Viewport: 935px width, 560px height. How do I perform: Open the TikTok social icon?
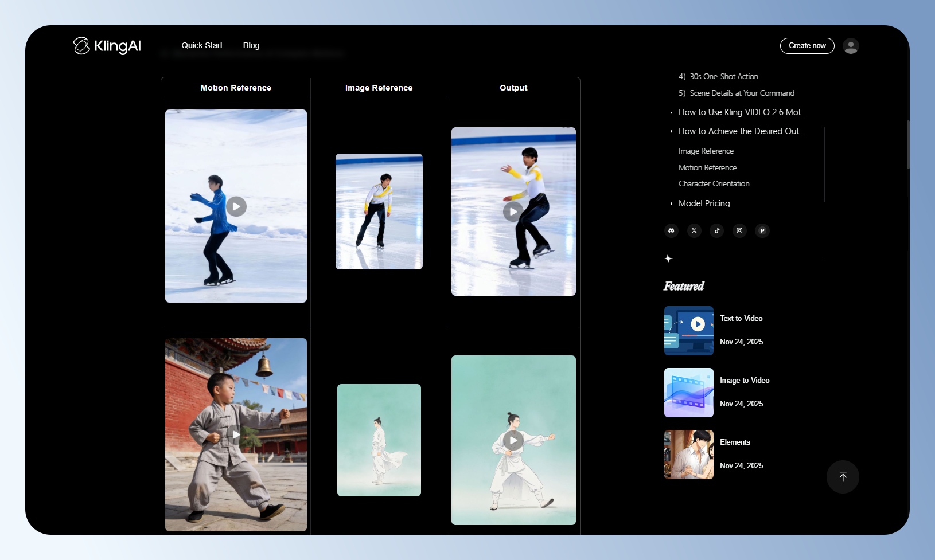[x=717, y=230]
